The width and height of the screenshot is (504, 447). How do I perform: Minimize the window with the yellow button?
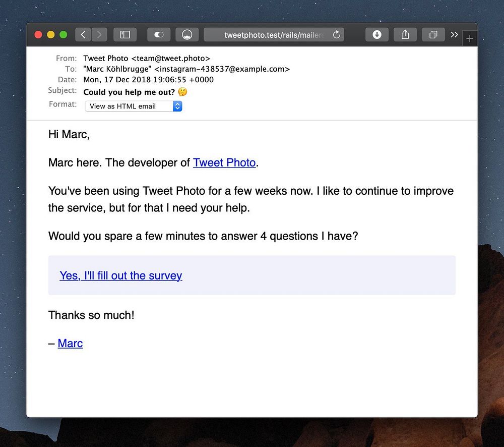tap(51, 34)
